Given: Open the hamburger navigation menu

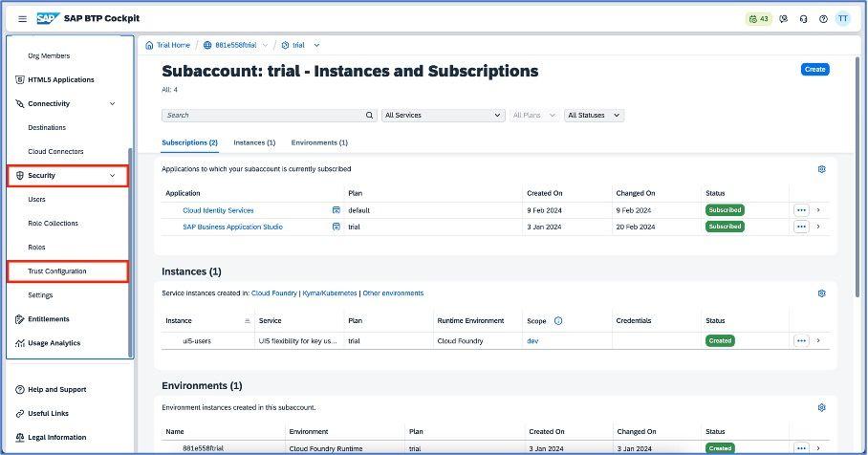Looking at the screenshot, I should [22, 19].
